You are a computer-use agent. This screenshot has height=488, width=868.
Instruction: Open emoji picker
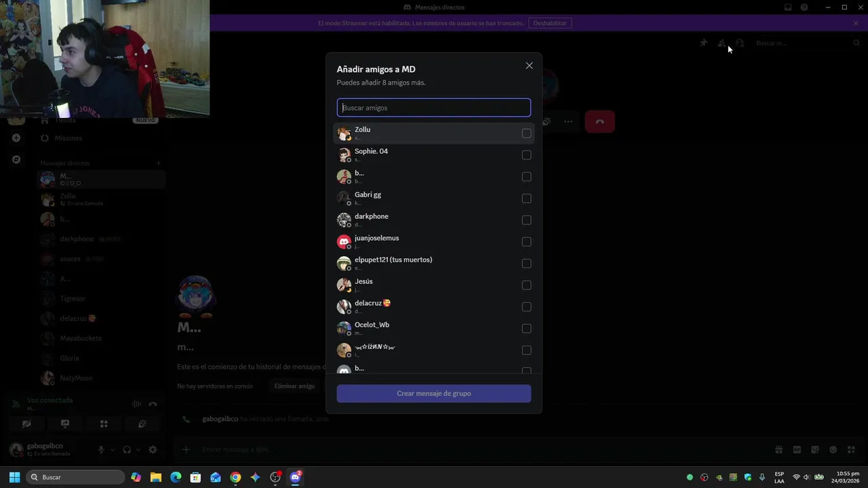click(x=833, y=449)
